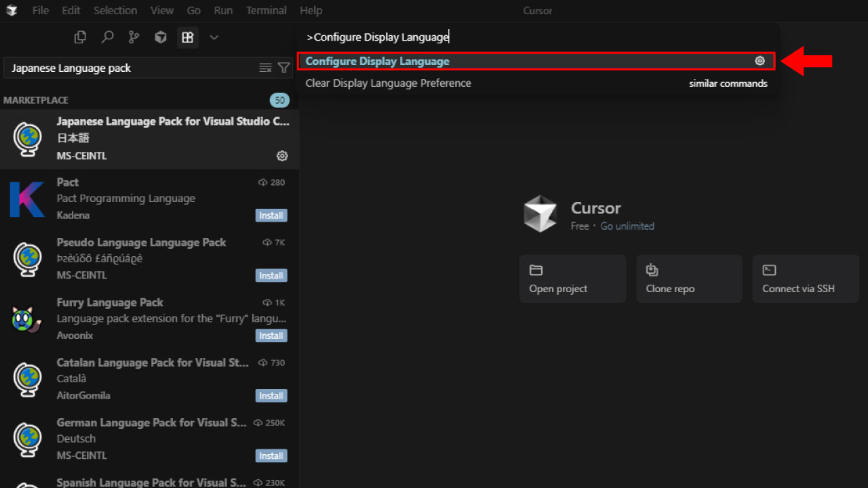The width and height of the screenshot is (868, 488).
Task: Open the extensions filter icon
Action: [x=284, y=68]
